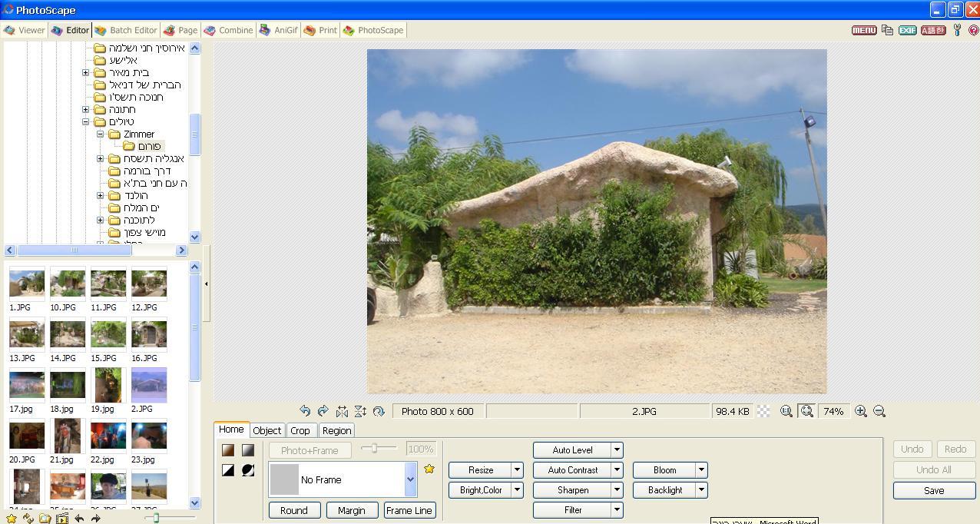Screen dimensions: 980x524
Task: Click the Auto Contrast button
Action: (573, 470)
